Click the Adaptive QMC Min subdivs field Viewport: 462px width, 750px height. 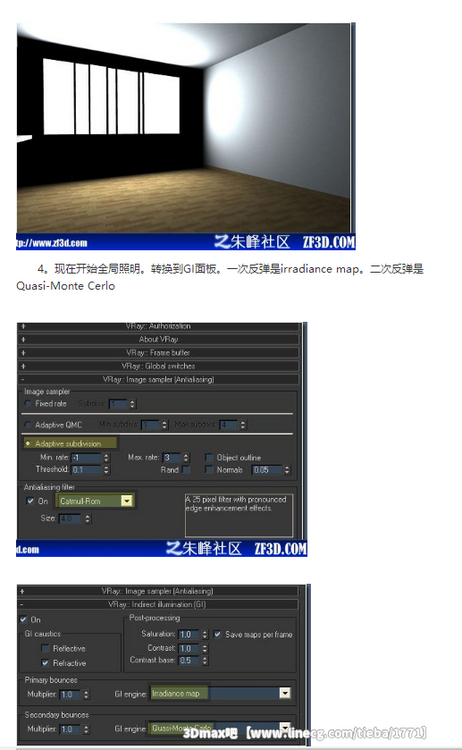[x=151, y=425]
